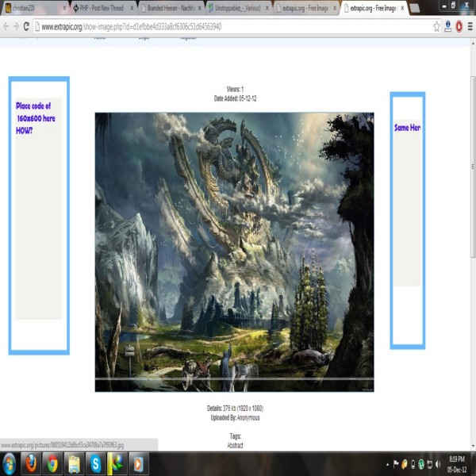Open a new tab button
This screenshot has width=476, height=476.
coord(414,9)
